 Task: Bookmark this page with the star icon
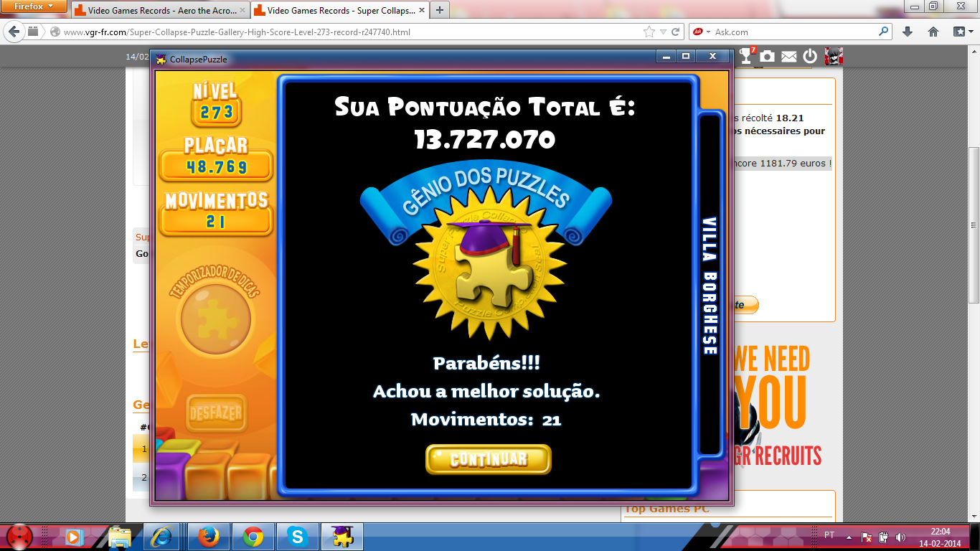coord(649,32)
